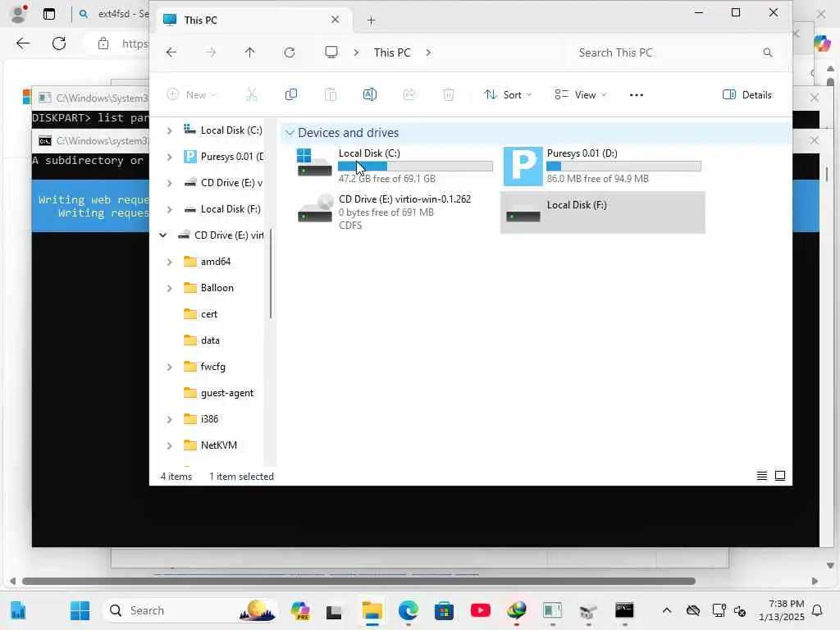Click the search magnifier in Explorer
This screenshot has width=840, height=630.
coord(768,52)
